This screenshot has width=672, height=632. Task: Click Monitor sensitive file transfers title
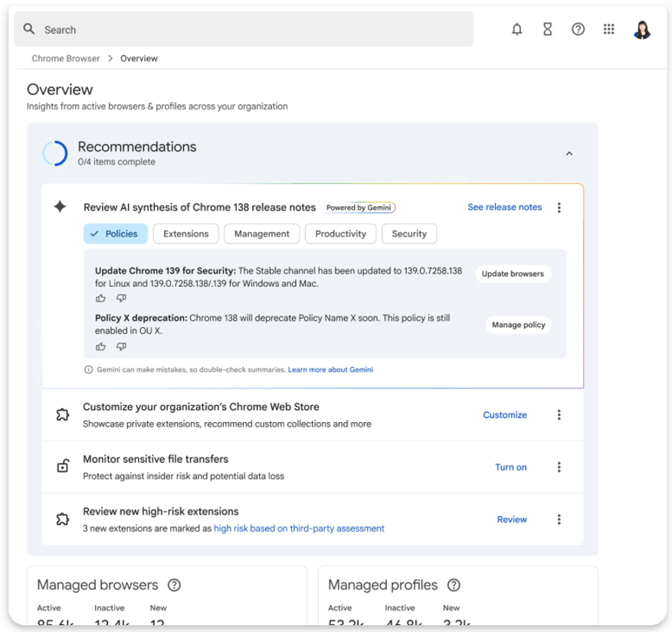click(156, 459)
